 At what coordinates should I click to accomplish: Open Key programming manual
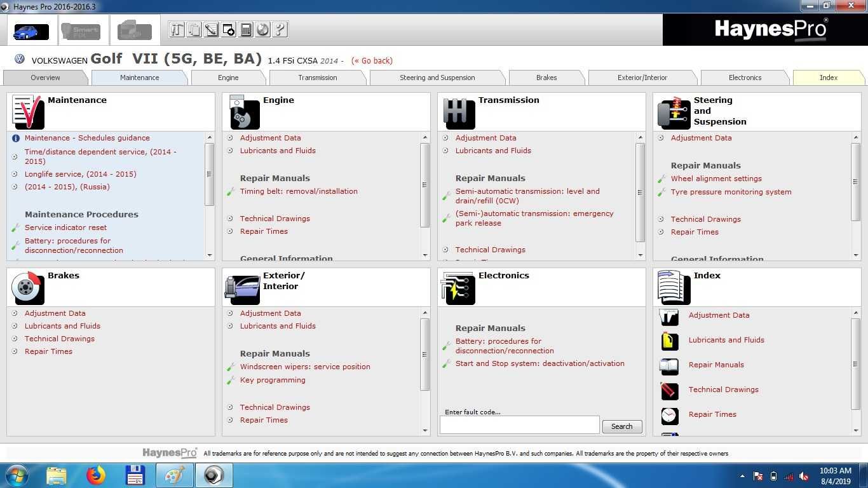click(x=273, y=380)
